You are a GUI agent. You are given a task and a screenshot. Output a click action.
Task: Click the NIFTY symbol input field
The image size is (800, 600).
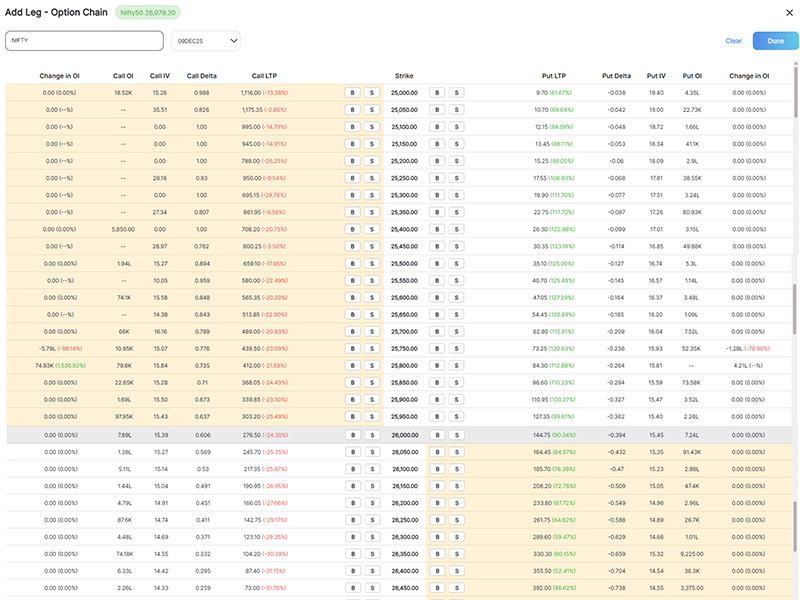(85, 40)
